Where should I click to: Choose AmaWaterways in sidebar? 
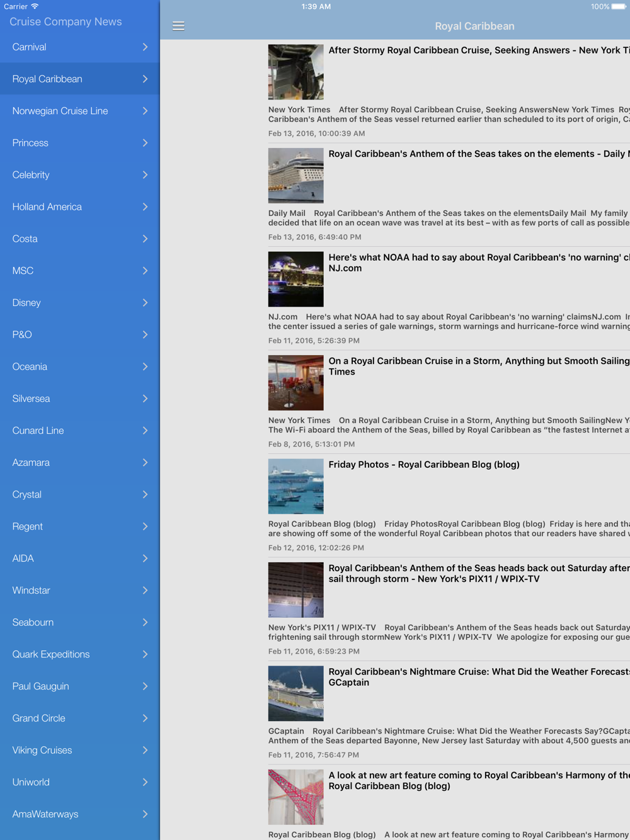(x=80, y=814)
